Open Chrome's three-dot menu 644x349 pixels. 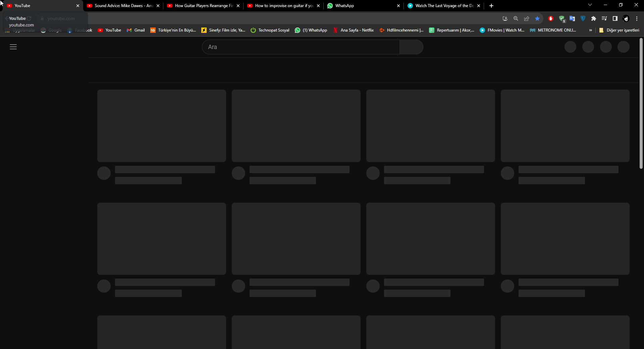pos(637,18)
